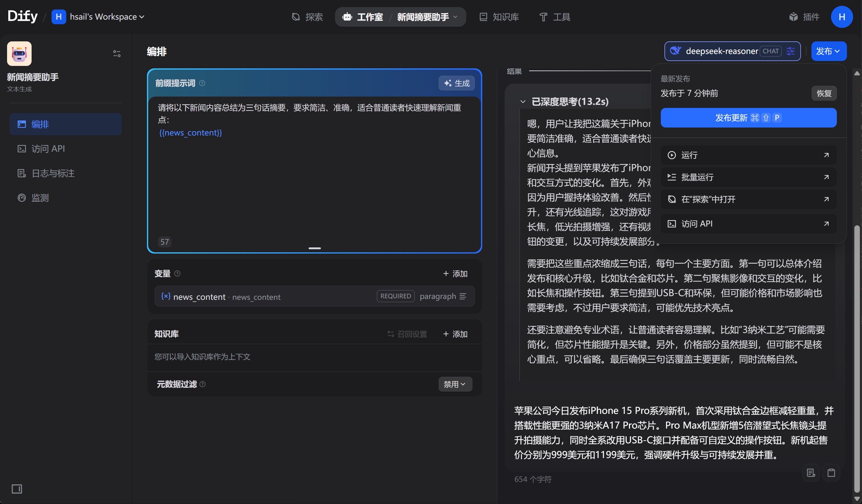Click the 恢复 restore button
Screen dimensions: 862x504
(x=824, y=93)
